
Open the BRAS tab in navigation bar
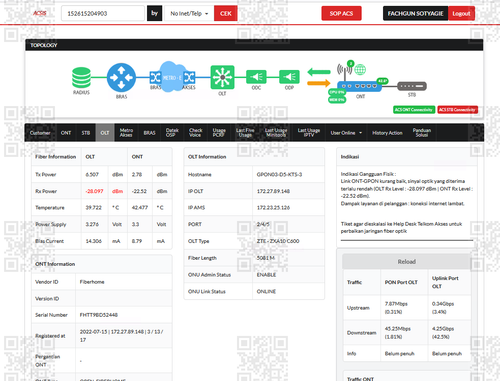[150, 133]
